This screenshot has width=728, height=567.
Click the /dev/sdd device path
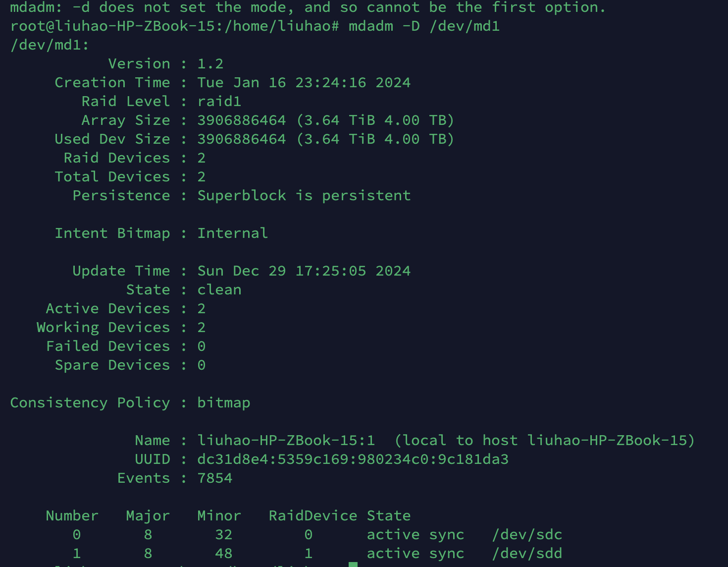pos(527,553)
